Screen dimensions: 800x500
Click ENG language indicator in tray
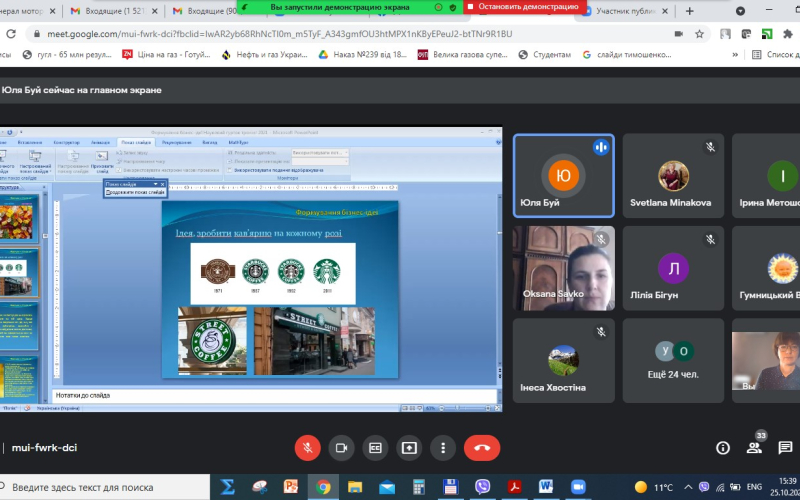pos(754,487)
